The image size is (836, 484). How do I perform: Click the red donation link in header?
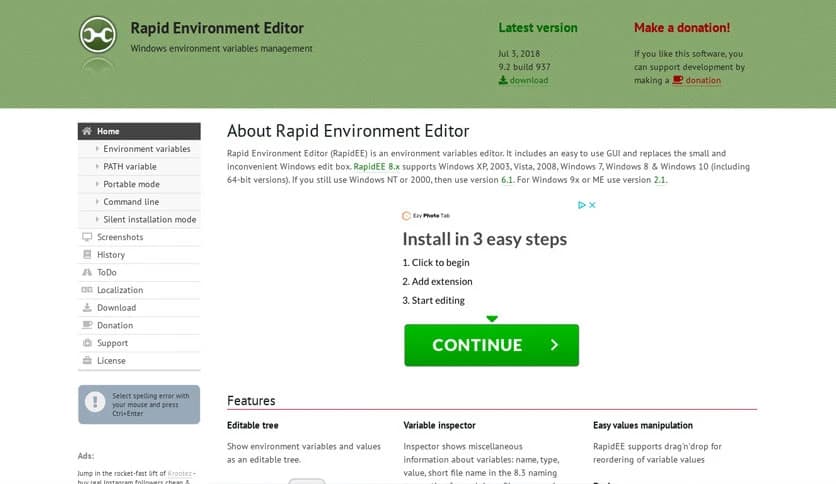(703, 80)
